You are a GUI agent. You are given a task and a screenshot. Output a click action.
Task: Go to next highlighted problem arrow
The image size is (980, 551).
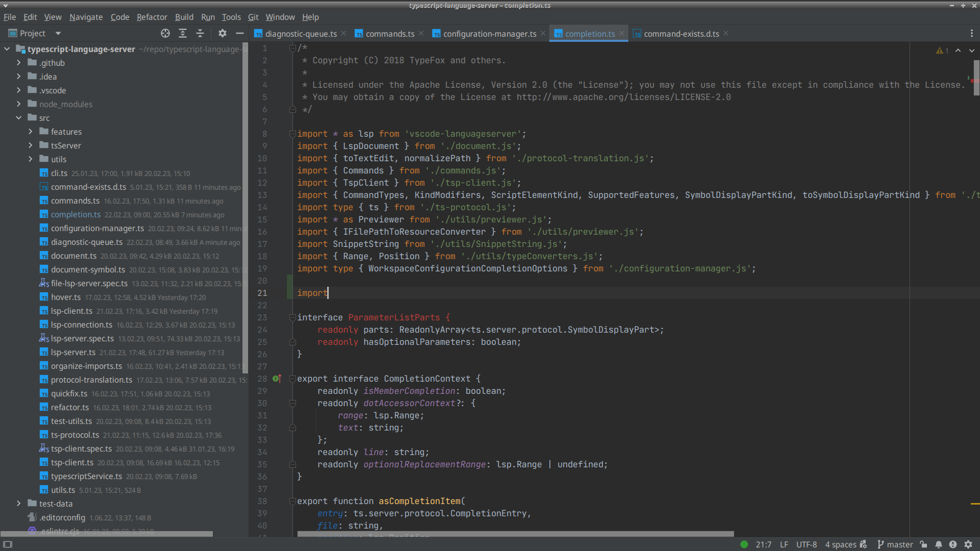pos(971,51)
